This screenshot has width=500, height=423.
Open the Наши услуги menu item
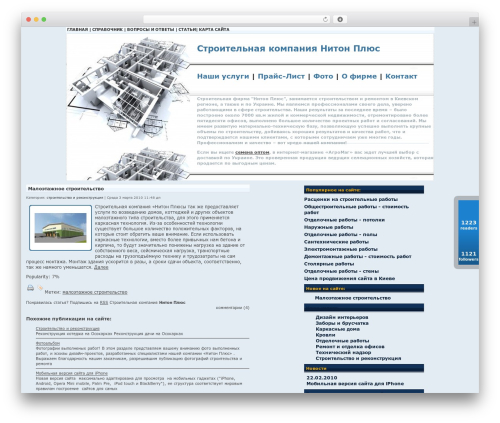point(223,76)
